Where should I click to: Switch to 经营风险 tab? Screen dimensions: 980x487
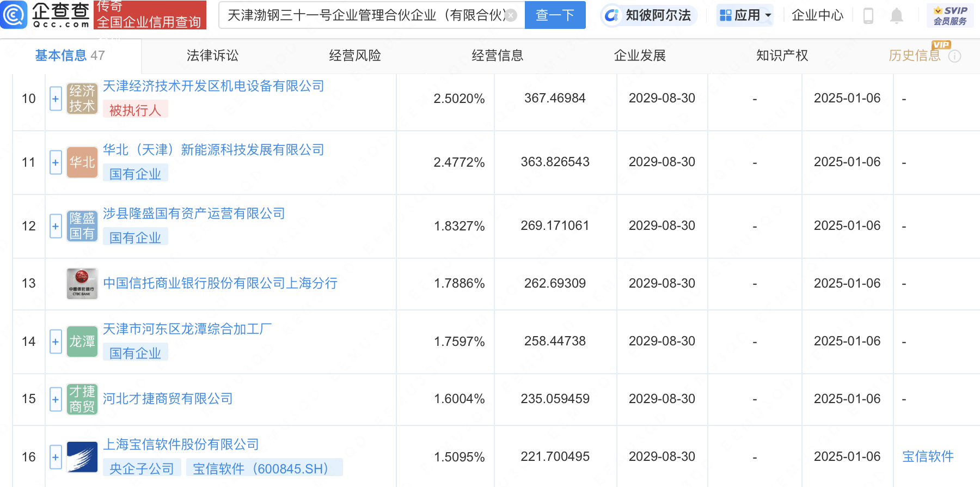355,56
